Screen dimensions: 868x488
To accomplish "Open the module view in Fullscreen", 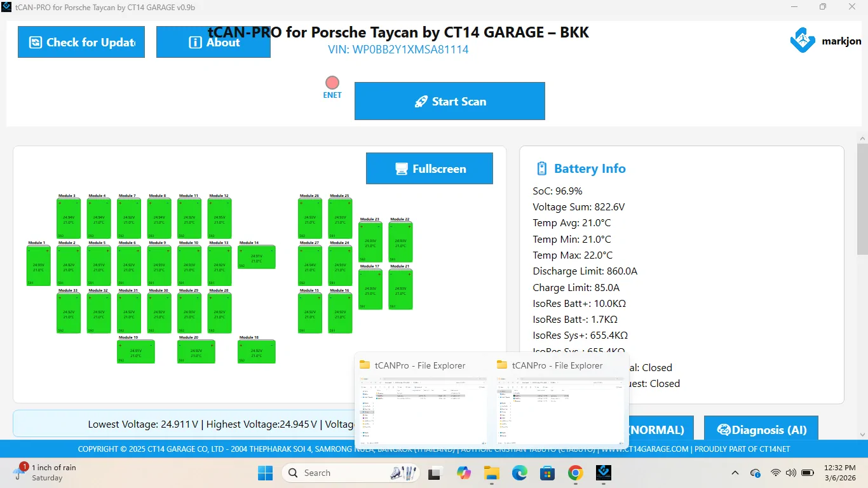I will coord(430,168).
